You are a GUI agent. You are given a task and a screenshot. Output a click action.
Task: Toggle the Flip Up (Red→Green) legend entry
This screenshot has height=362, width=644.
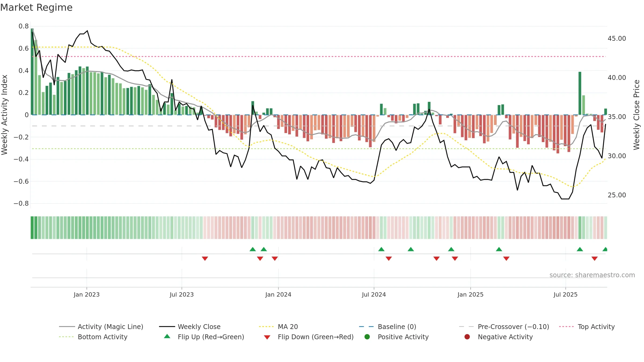coord(204,337)
